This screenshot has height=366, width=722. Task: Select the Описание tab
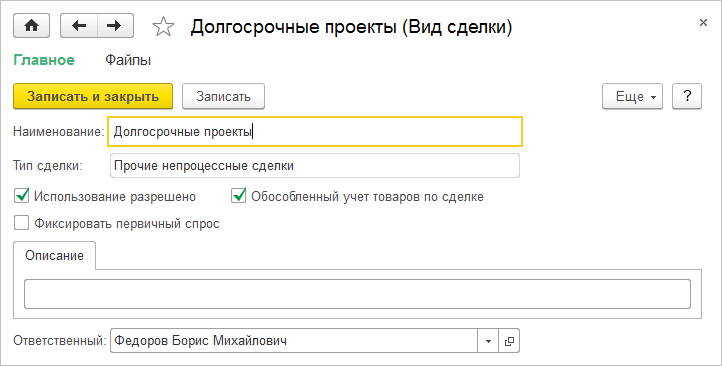[54, 256]
